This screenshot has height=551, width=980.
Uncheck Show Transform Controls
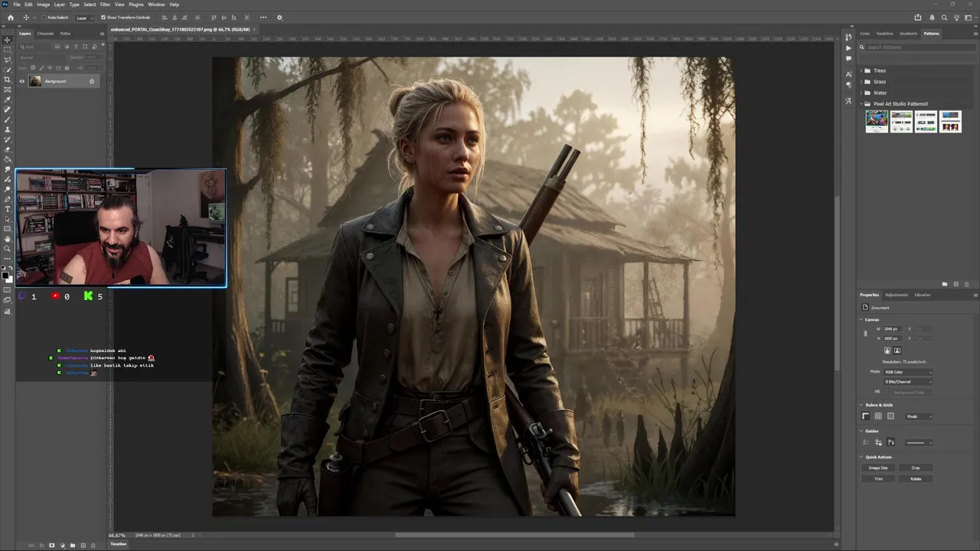click(103, 17)
